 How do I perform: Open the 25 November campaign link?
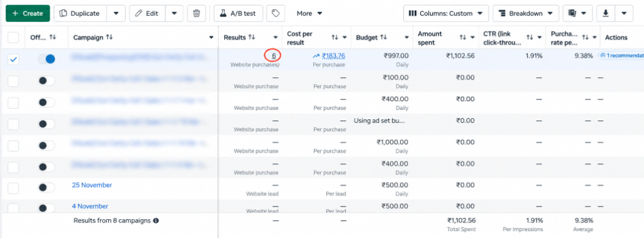(x=92, y=185)
